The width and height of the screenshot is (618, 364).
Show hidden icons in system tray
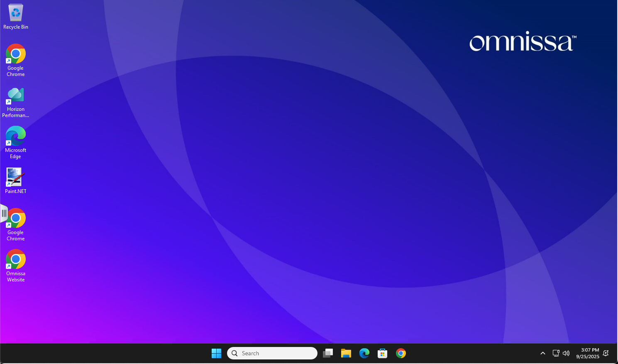(x=542, y=353)
